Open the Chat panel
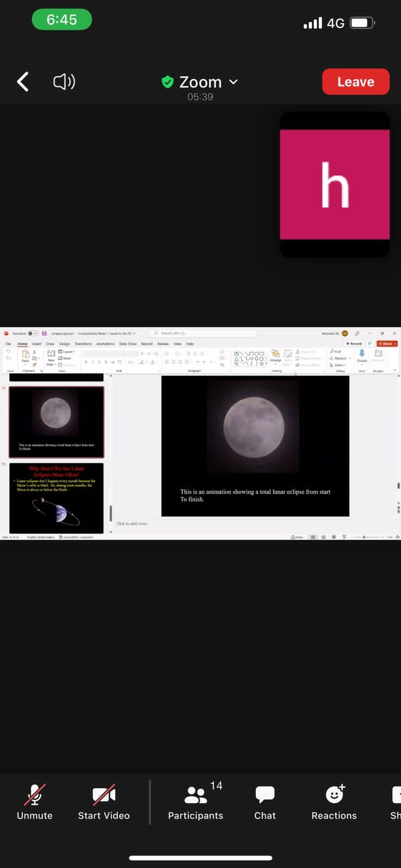Image resolution: width=401 pixels, height=868 pixels. [x=265, y=801]
